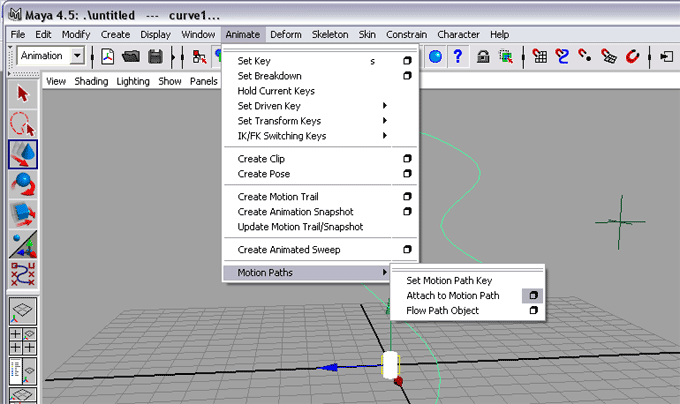Open the viewport Panels menu
The image size is (680, 404).
tap(204, 81)
